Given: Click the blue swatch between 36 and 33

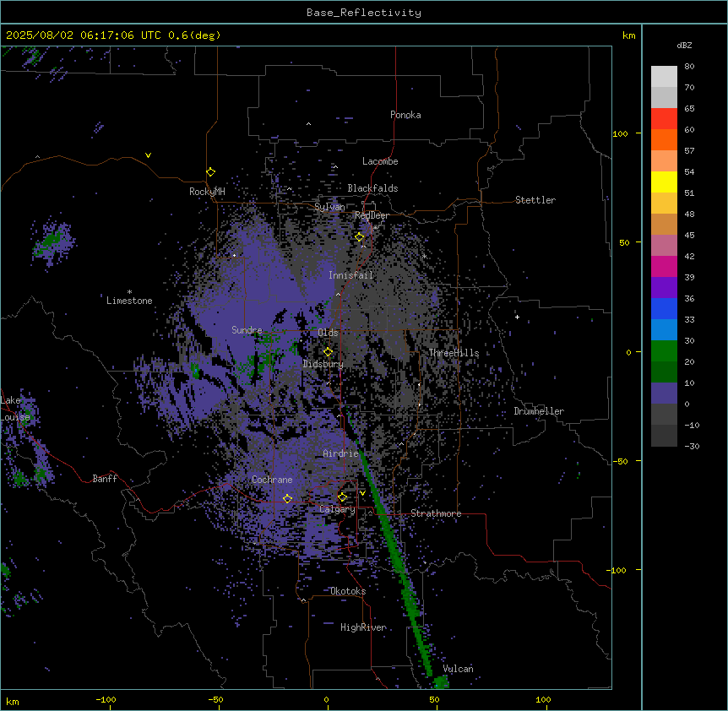Looking at the screenshot, I should point(664,308).
